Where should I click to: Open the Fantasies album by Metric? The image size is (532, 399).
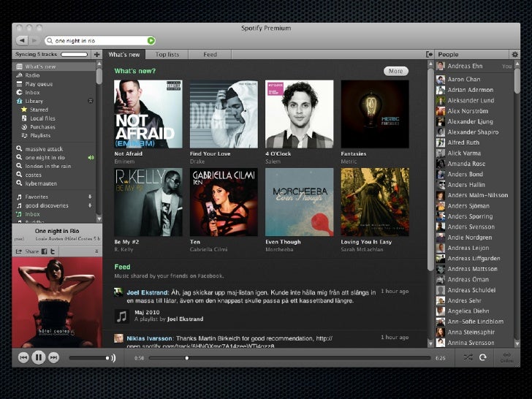point(375,114)
